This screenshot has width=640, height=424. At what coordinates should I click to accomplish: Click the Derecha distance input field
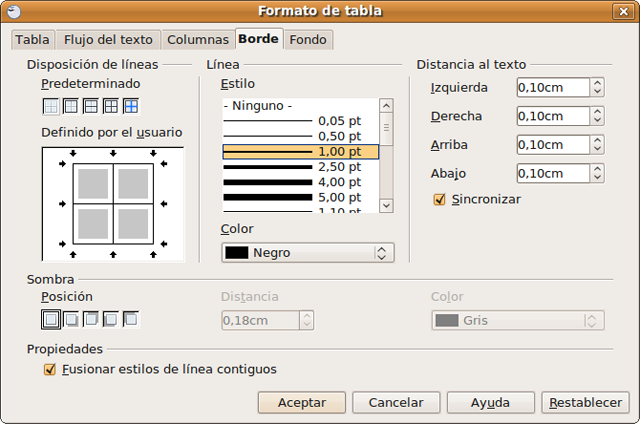click(553, 116)
